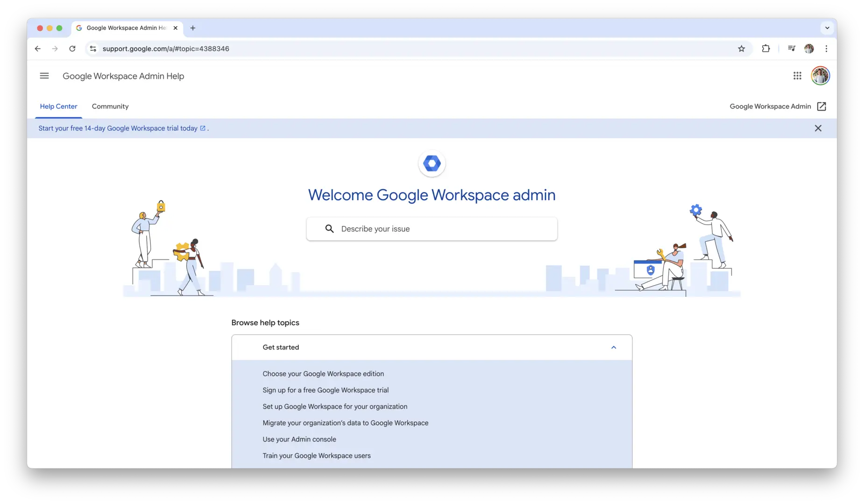The height and width of the screenshot is (504, 864).
Task: Open Migrate your organization's data topic
Action: tap(345, 423)
